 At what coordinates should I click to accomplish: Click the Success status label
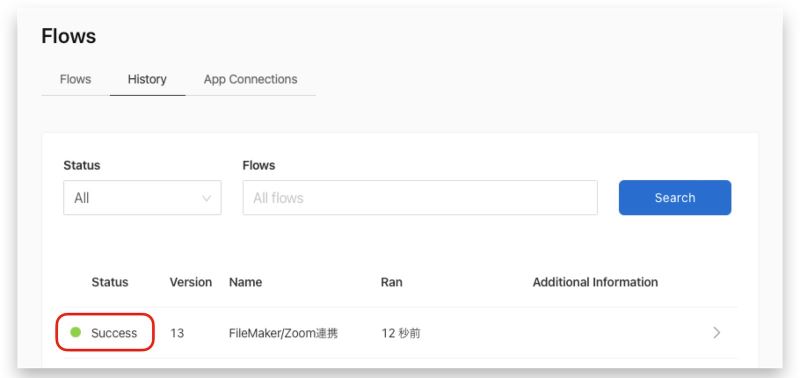click(x=114, y=333)
